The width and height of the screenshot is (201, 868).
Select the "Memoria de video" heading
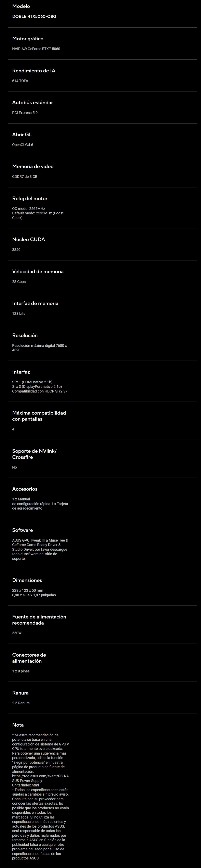[33, 167]
